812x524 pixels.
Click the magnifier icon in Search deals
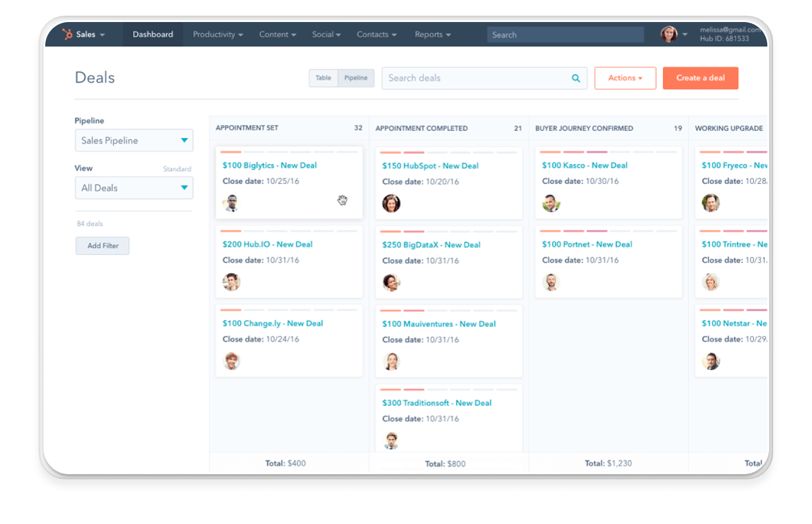click(x=576, y=78)
